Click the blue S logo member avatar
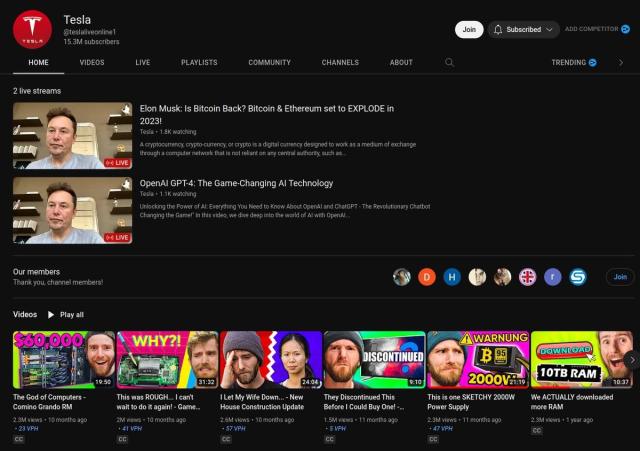 [x=578, y=277]
